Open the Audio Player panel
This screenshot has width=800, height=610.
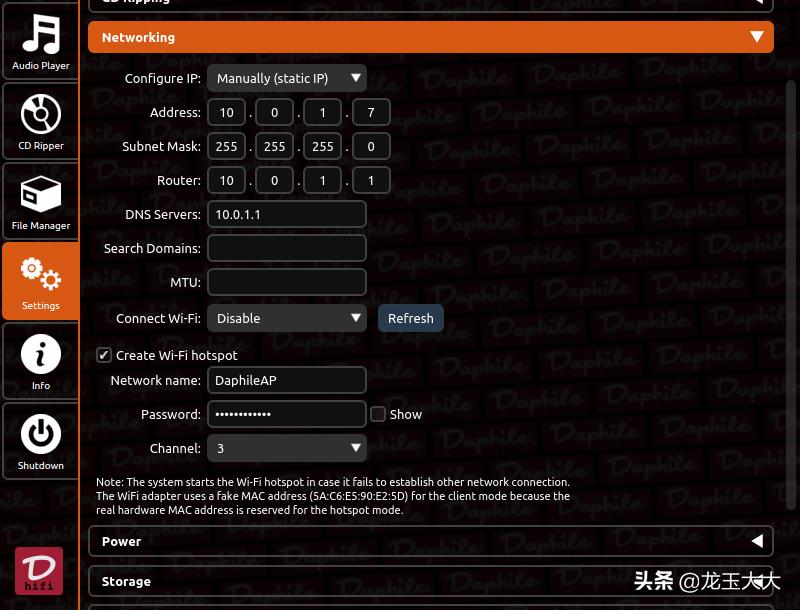(40, 42)
